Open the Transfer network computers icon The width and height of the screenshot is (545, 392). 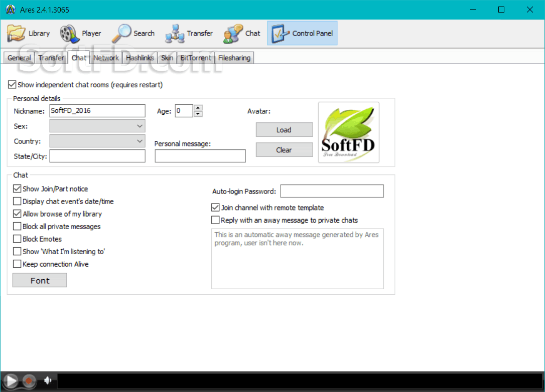click(x=175, y=34)
